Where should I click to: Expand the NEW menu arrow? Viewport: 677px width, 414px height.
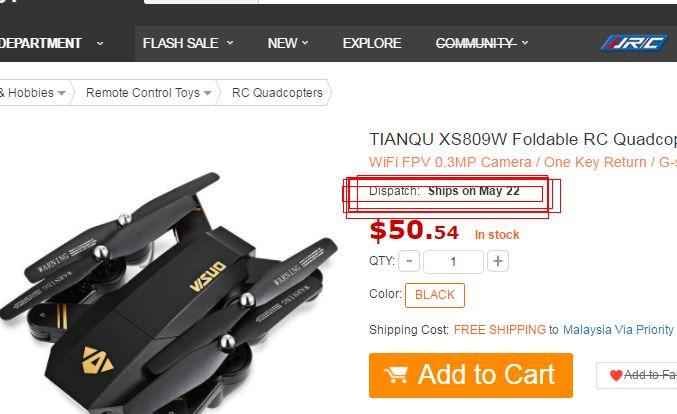pos(305,43)
